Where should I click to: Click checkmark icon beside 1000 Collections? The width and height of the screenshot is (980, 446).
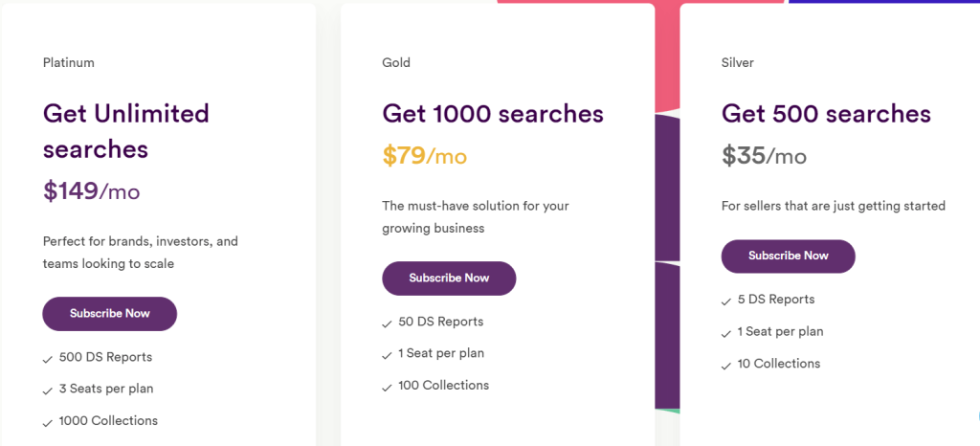48,423
